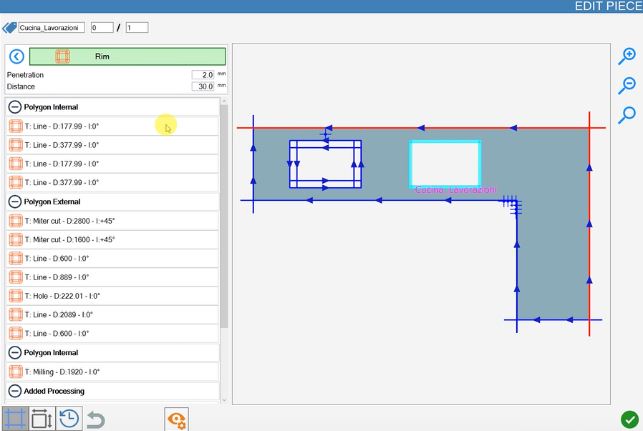Image resolution: width=643 pixels, height=431 pixels.
Task: Select the blue rectangular cutout in drawing
Action: 325,164
